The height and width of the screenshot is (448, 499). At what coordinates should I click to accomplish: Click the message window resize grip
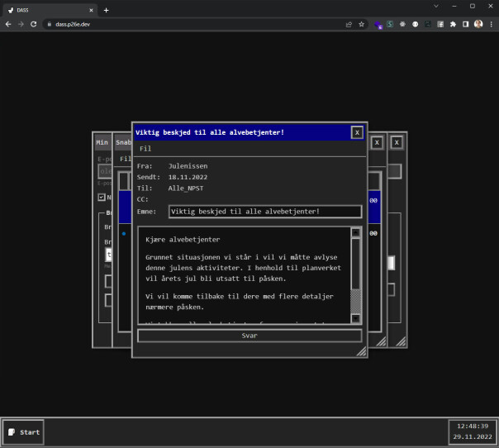[x=362, y=351]
